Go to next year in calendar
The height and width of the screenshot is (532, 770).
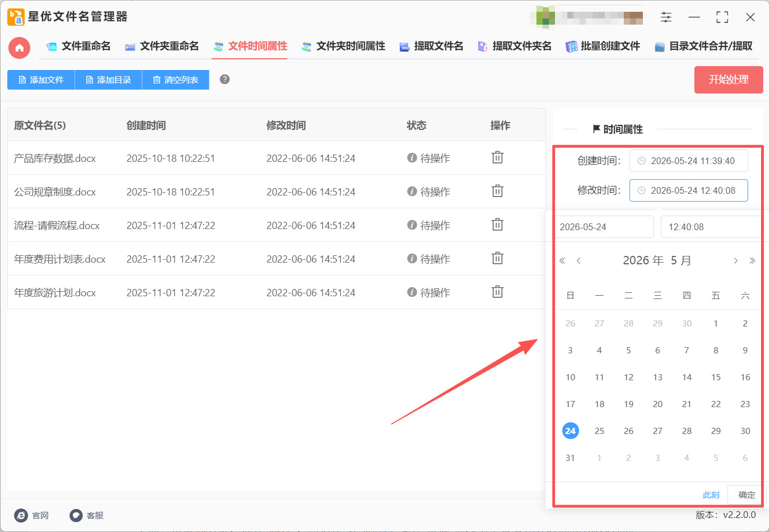tap(752, 260)
